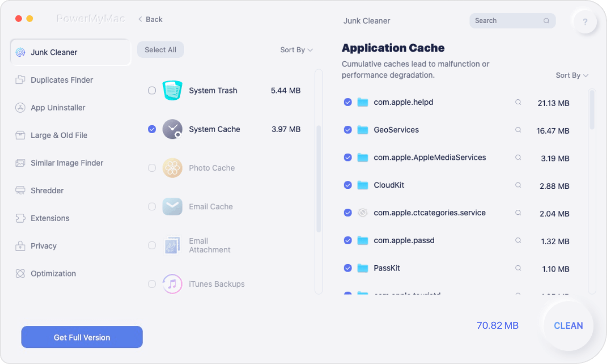The height and width of the screenshot is (364, 607).
Task: Click the Extensions label in sidebar
Action: point(50,218)
